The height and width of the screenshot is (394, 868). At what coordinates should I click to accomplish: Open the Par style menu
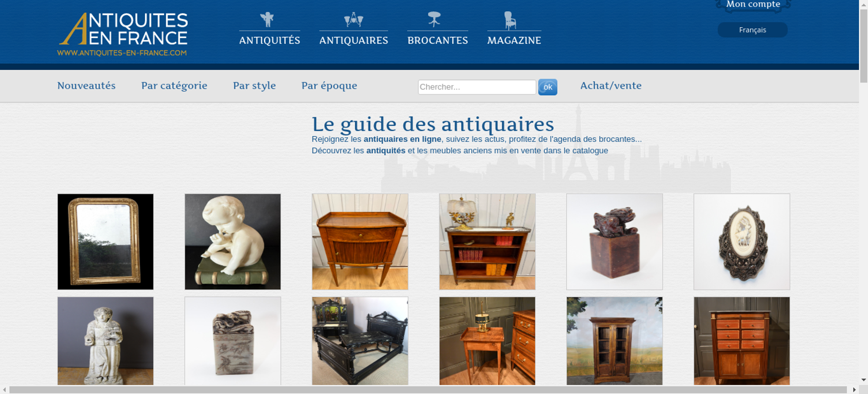254,85
